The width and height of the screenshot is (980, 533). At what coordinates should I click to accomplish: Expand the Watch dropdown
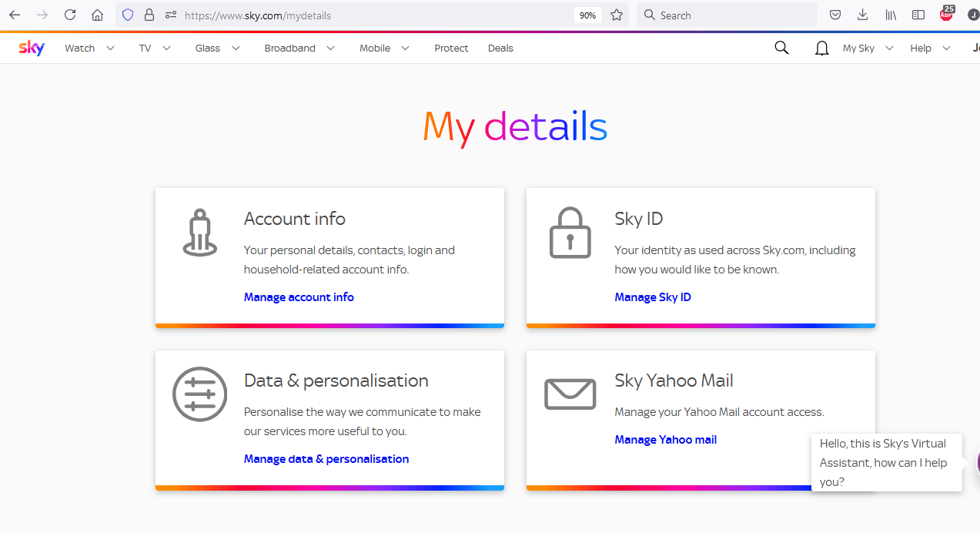pos(89,47)
